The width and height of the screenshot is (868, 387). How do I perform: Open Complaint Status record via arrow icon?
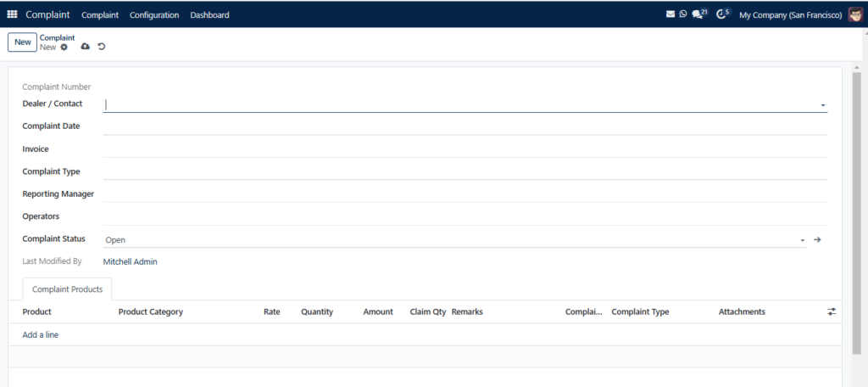[x=817, y=239]
